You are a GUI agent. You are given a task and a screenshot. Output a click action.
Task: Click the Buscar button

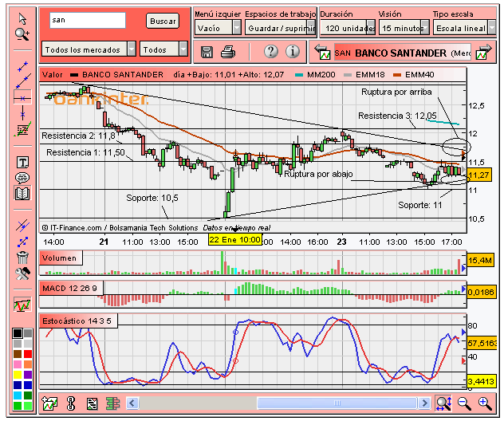click(x=163, y=22)
